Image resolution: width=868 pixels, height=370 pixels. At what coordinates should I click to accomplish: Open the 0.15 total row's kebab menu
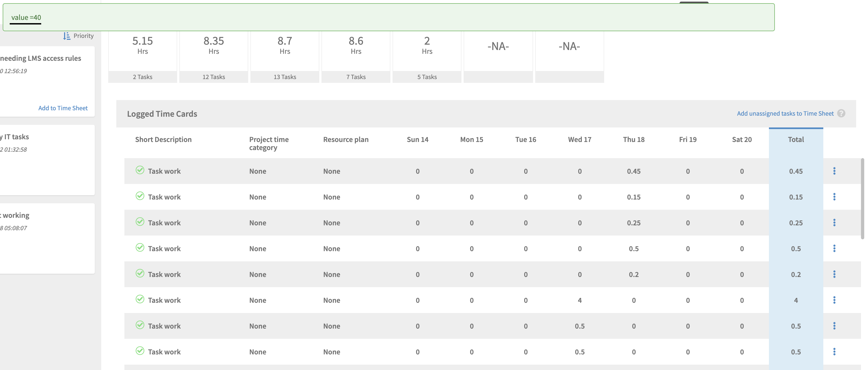(834, 197)
